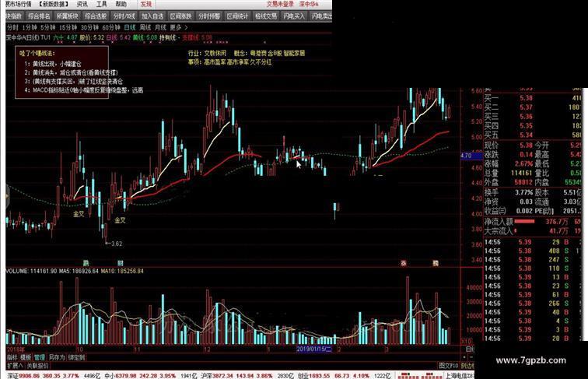
Task: Click the 现价 5.38 current price row
Action: [x=509, y=145]
